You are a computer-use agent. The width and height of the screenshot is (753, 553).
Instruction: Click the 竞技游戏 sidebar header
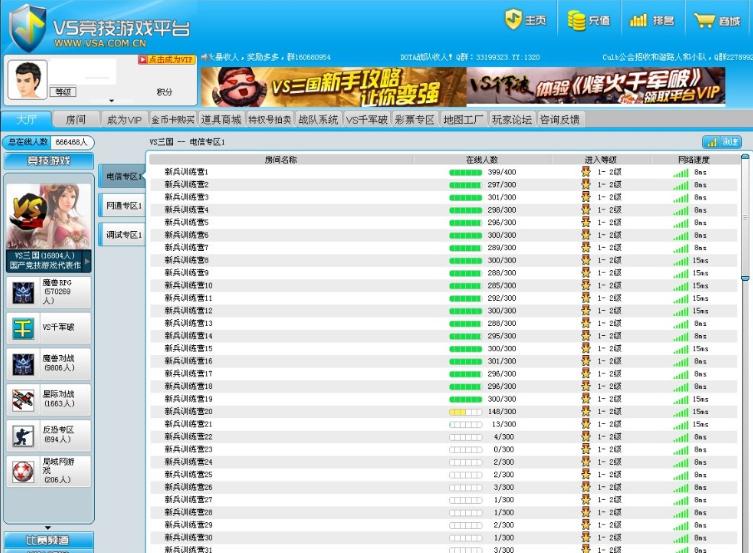(49, 161)
